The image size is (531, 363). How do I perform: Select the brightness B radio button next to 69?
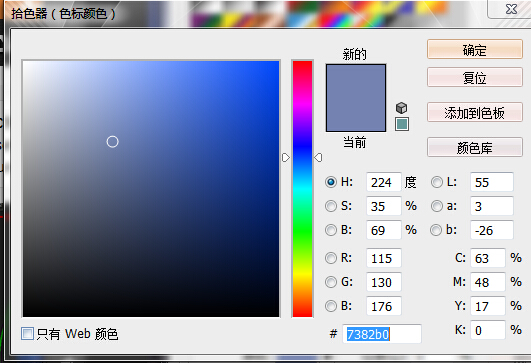(x=331, y=230)
